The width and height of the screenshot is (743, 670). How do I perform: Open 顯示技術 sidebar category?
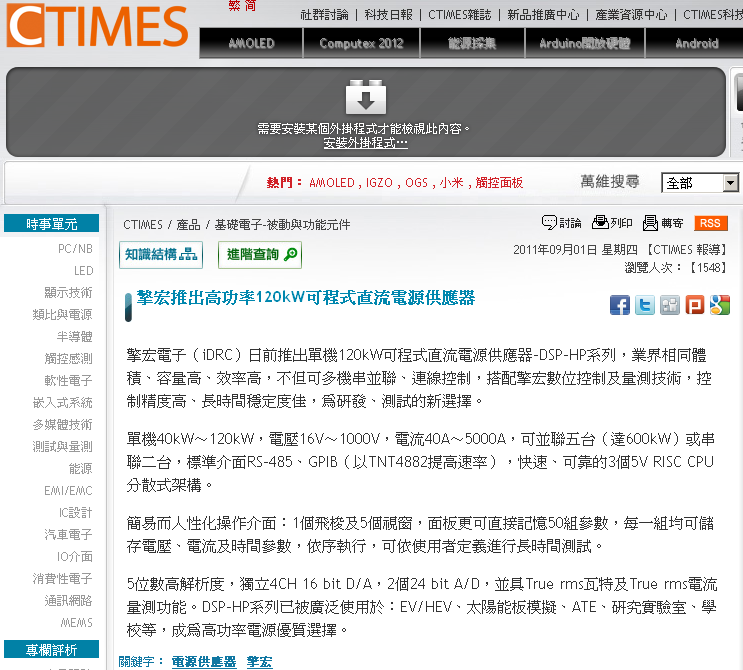pos(68,293)
